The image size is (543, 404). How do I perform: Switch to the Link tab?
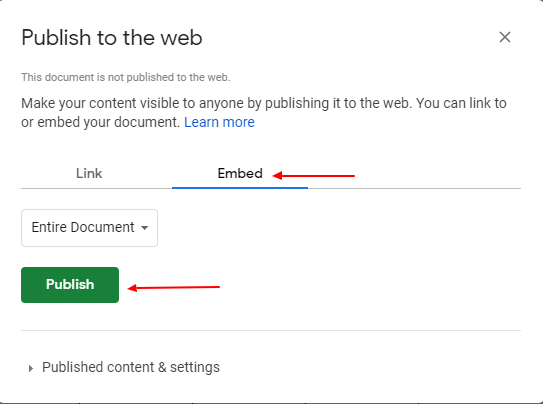tap(89, 173)
